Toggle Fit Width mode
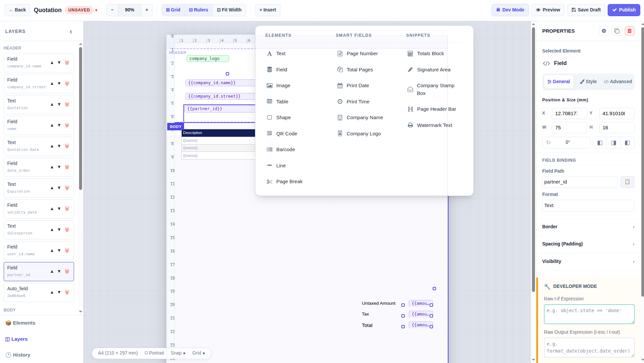The width and height of the screenshot is (644, 363). (x=229, y=10)
